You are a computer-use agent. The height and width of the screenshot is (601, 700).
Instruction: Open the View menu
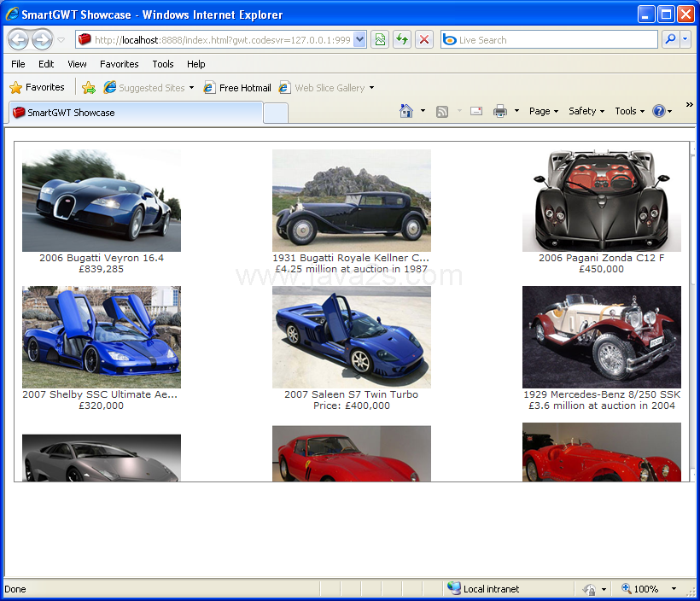(x=77, y=64)
